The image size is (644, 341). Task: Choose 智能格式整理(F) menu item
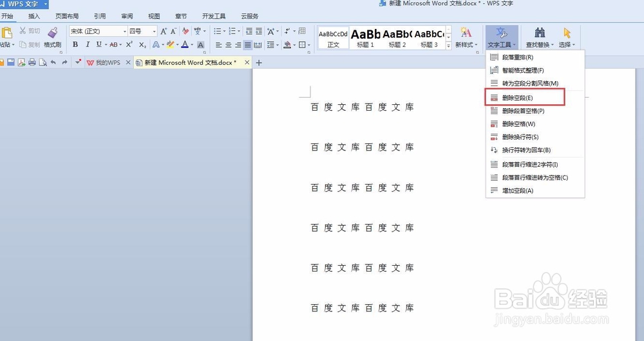[535, 70]
